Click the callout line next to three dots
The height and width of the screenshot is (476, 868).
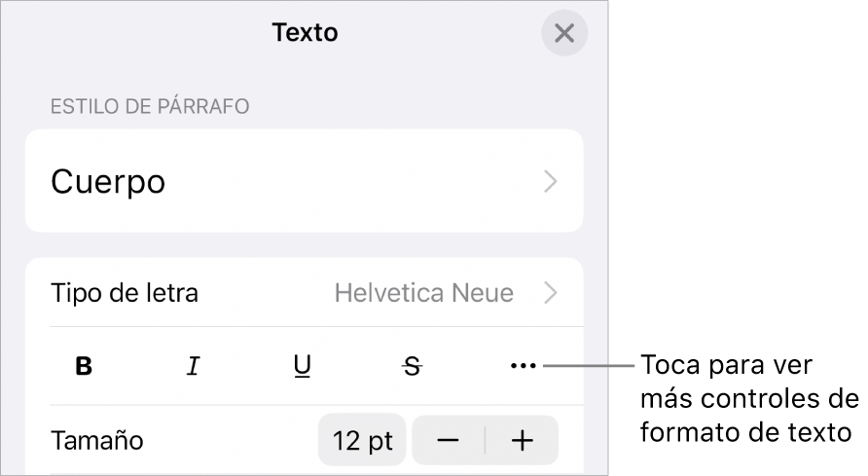tap(588, 367)
